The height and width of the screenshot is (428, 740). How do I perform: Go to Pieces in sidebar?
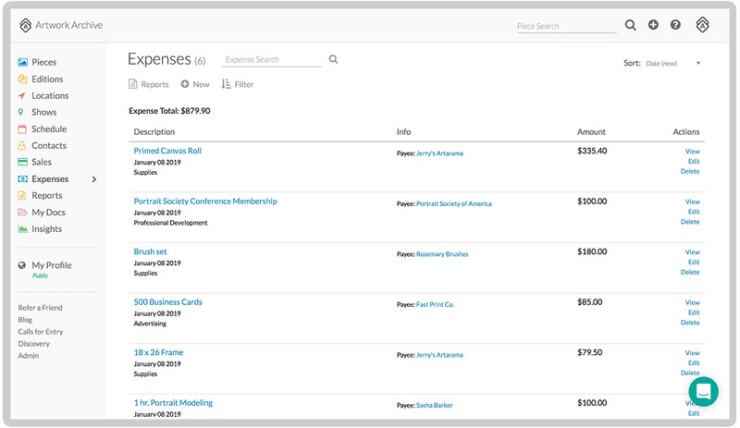[x=44, y=62]
